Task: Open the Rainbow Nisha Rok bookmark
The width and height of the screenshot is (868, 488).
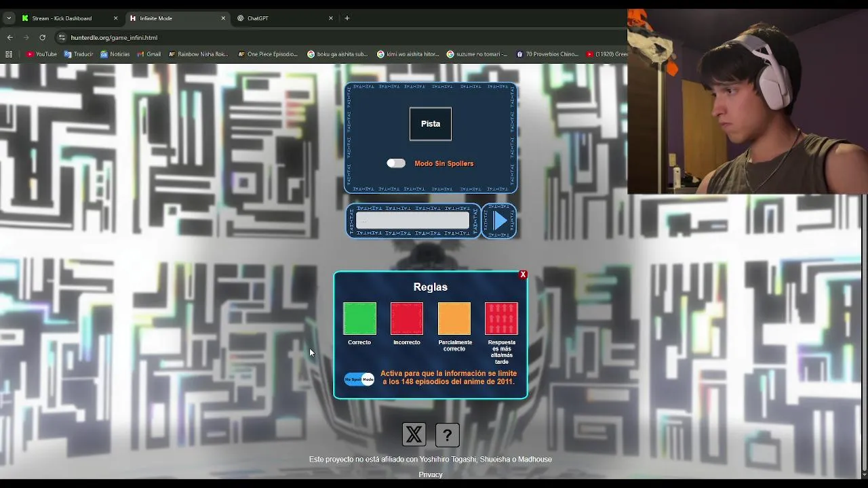Action: point(198,54)
